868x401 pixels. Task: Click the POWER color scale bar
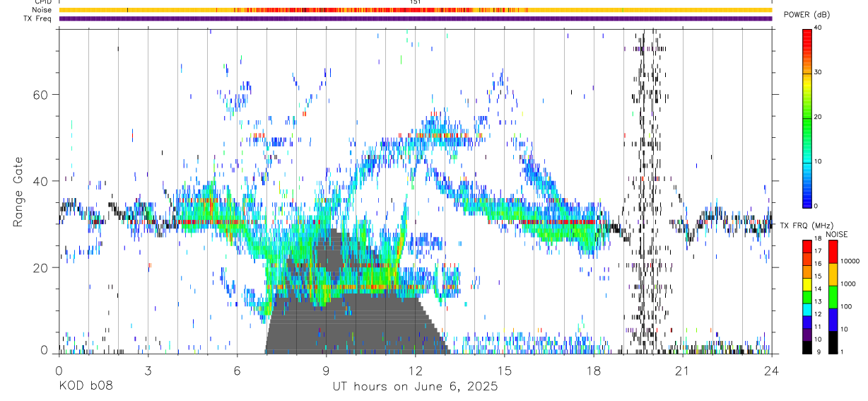pyautogui.click(x=807, y=117)
